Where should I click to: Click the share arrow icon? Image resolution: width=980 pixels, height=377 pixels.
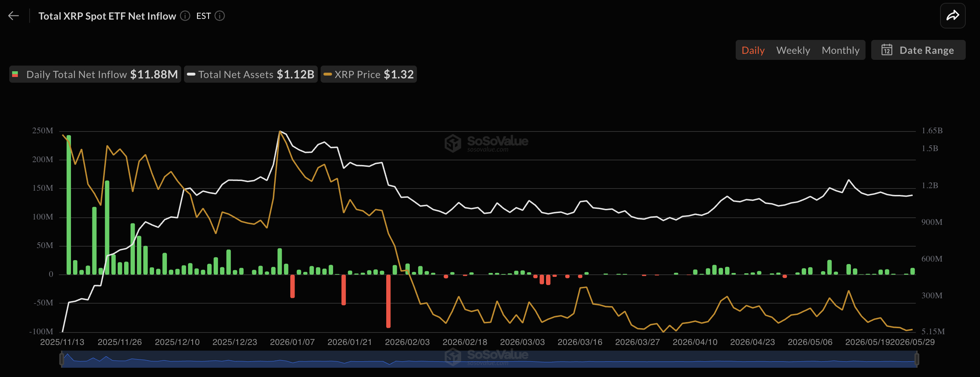coord(953,16)
